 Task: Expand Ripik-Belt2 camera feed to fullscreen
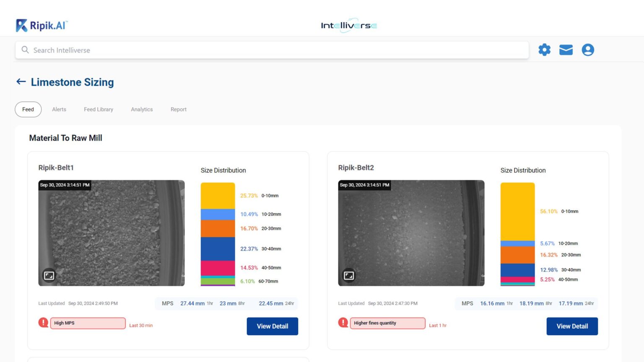[348, 275]
